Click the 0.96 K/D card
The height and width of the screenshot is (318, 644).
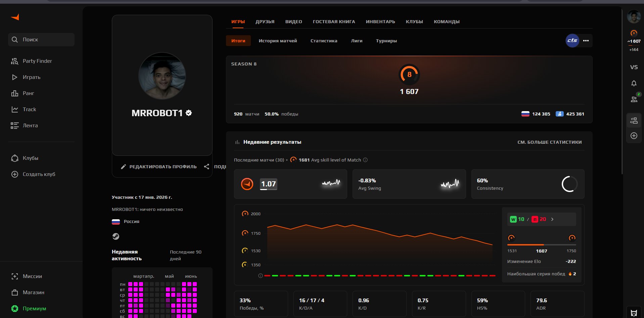(379, 304)
